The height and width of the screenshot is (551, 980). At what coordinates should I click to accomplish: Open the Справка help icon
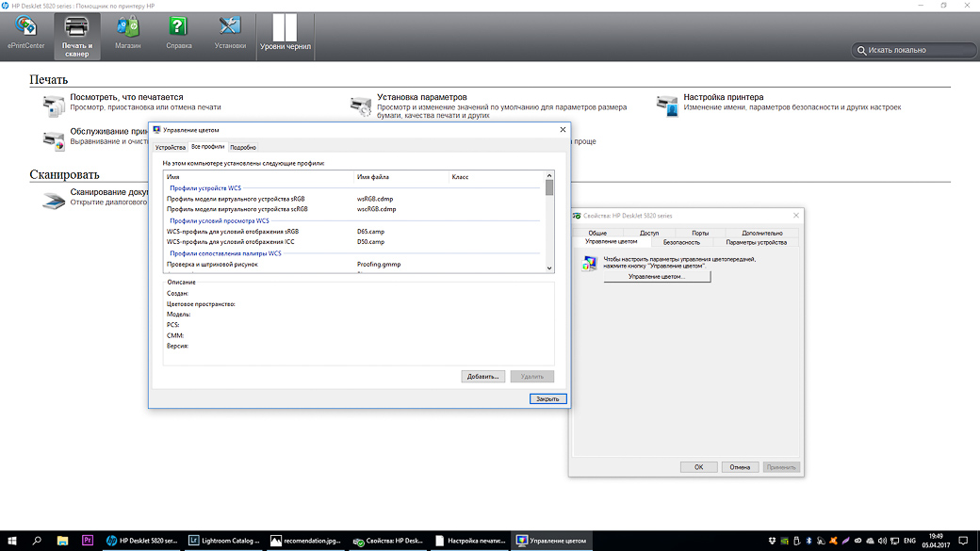pos(179,33)
